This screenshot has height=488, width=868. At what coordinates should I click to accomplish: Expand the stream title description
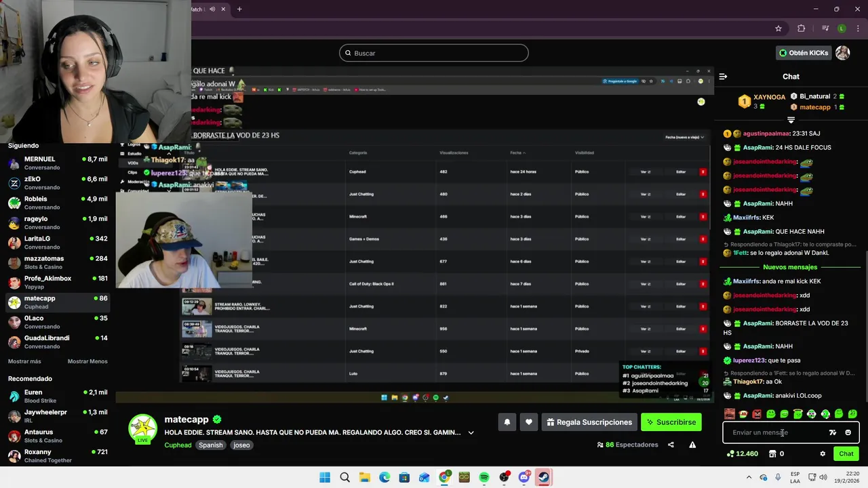coord(471,432)
